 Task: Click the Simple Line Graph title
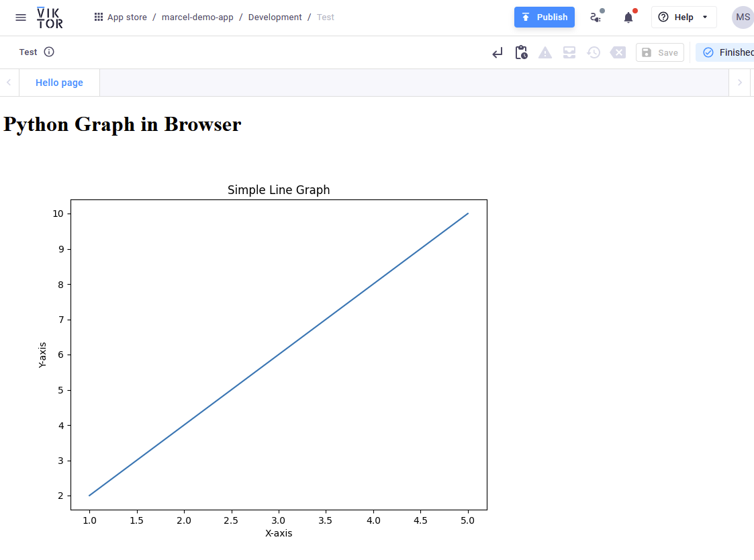pos(279,189)
